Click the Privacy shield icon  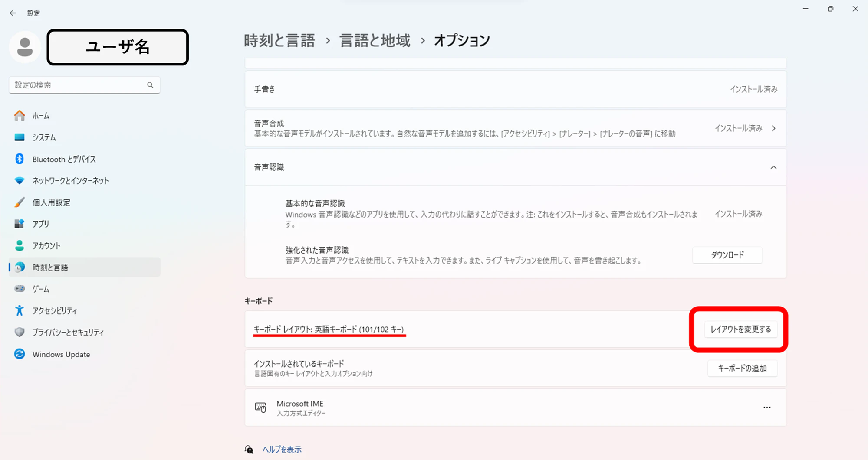(x=20, y=332)
